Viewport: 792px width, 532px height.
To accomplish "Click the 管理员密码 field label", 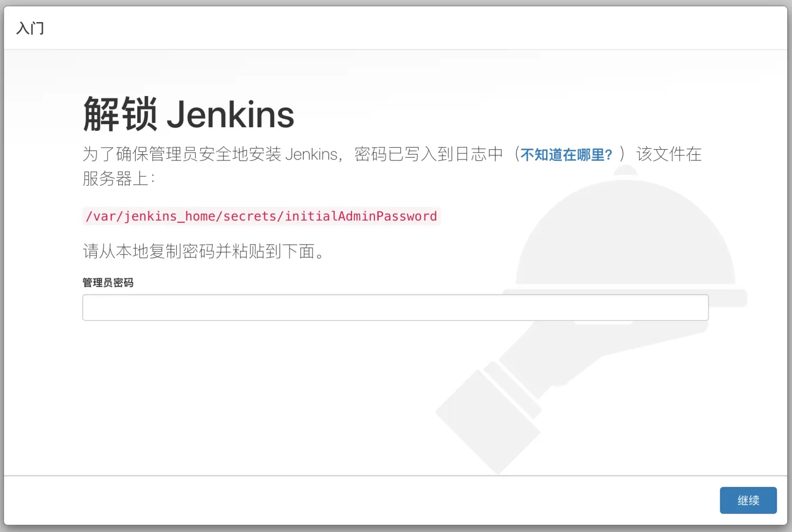I will point(108,282).
